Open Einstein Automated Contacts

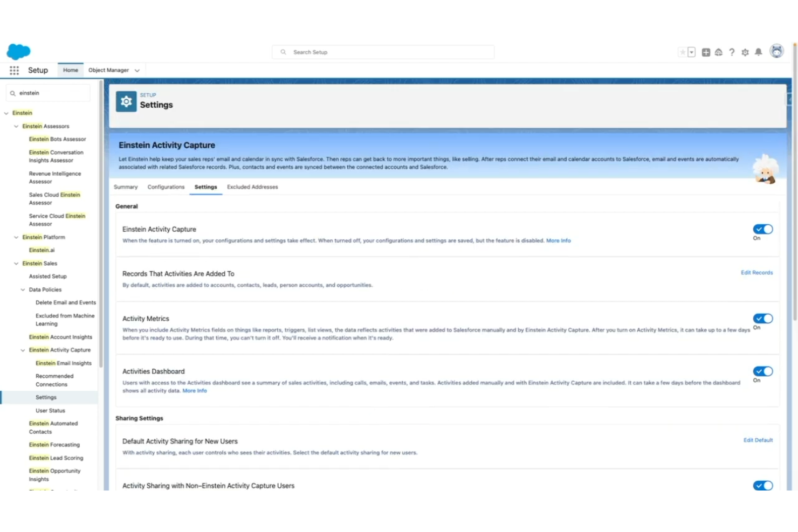(x=53, y=428)
